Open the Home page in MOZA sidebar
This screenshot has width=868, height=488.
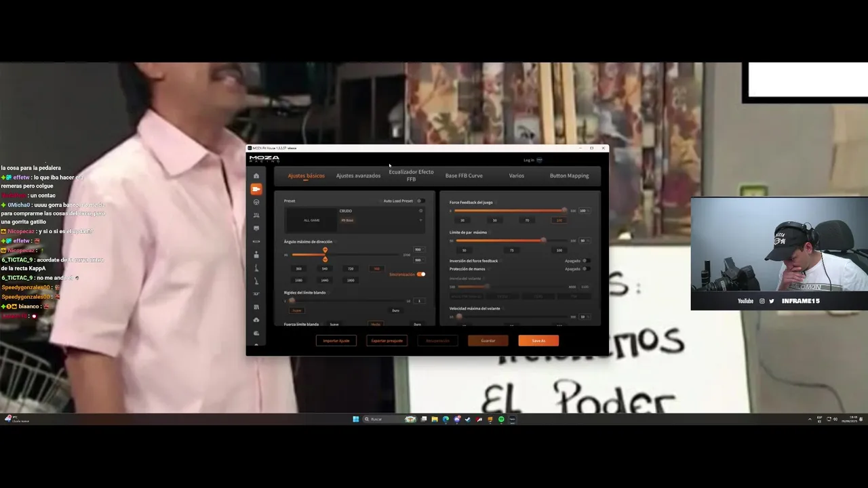(x=256, y=176)
